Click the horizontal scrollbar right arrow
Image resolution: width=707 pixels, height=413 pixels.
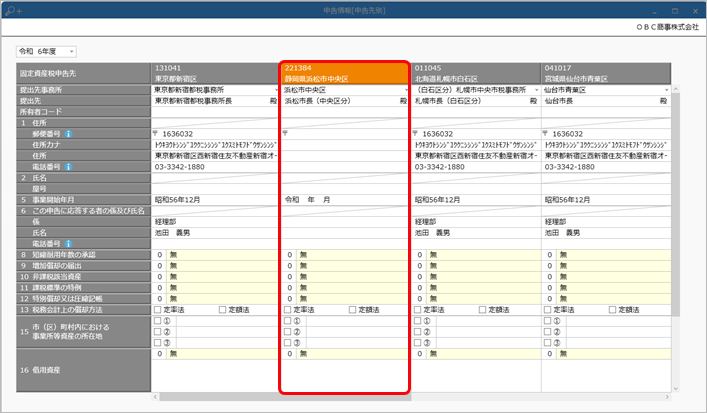(667, 397)
